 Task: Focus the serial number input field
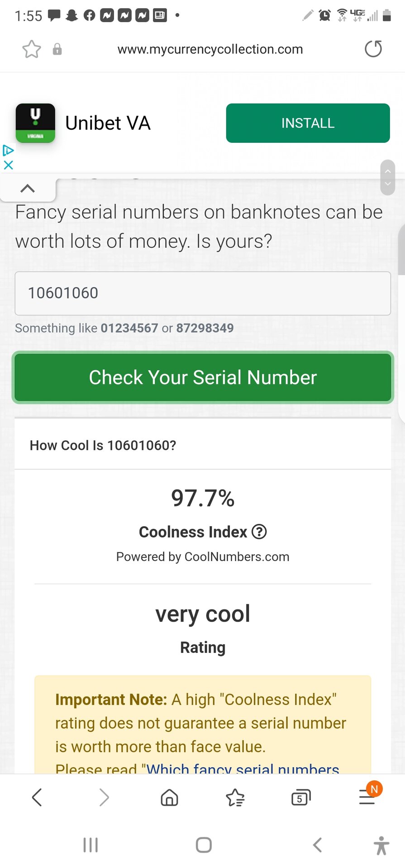pos(203,293)
